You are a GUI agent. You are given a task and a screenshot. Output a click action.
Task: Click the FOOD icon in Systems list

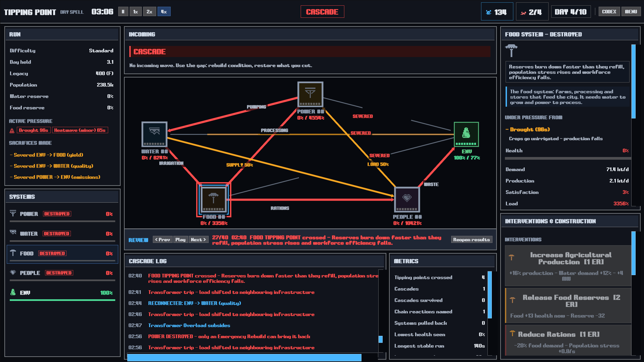13,253
